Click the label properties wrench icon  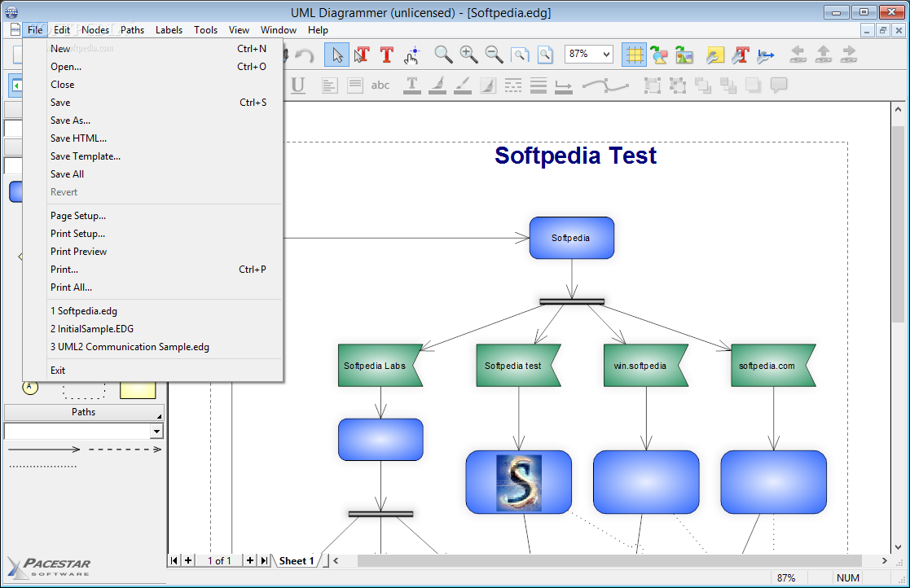pos(741,55)
